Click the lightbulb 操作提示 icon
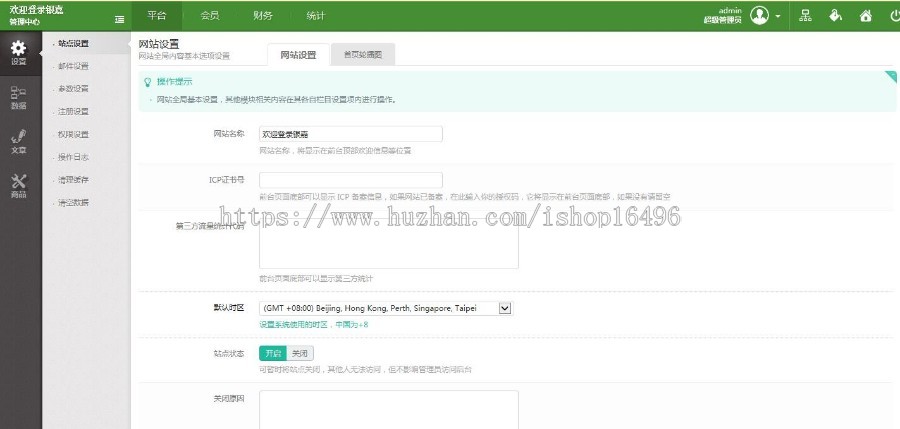 tap(148, 82)
